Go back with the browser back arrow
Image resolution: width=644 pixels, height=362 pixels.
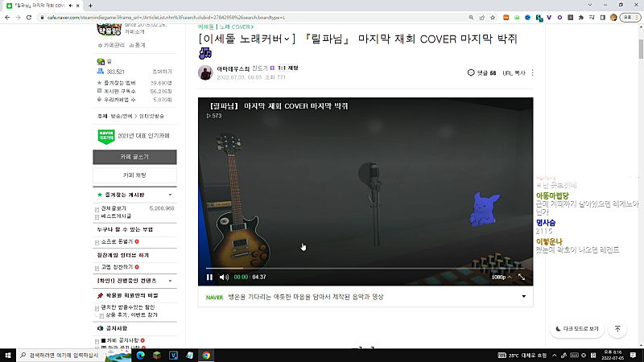click(7, 17)
